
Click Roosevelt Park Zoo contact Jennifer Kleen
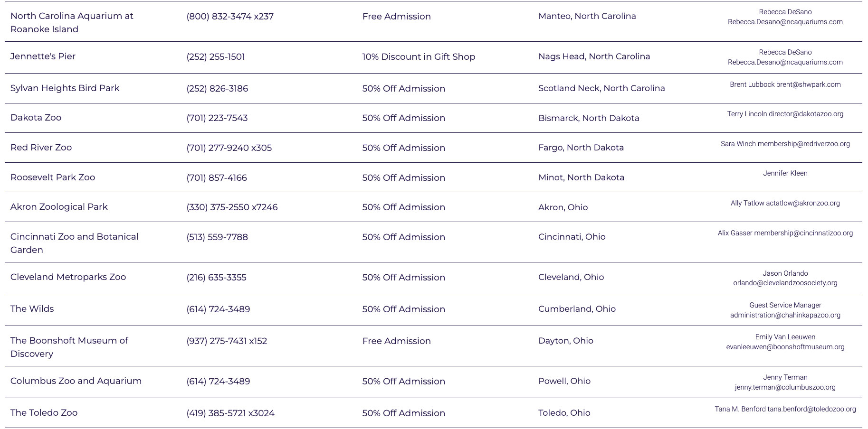point(785,173)
